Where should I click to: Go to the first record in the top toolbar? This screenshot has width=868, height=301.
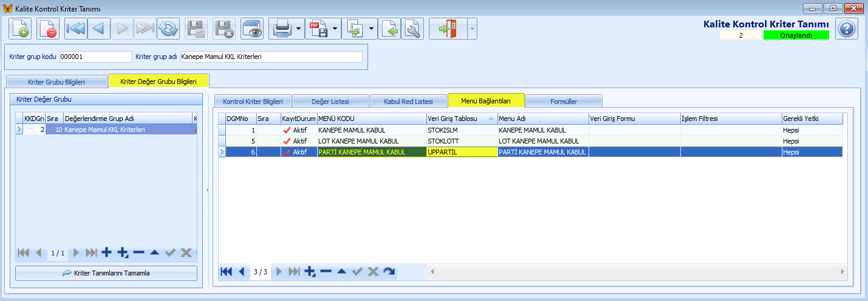[x=76, y=29]
